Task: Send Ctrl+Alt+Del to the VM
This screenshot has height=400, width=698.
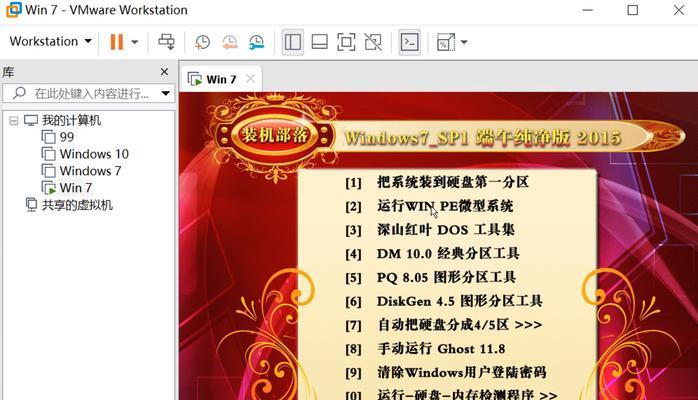Action: (166, 42)
